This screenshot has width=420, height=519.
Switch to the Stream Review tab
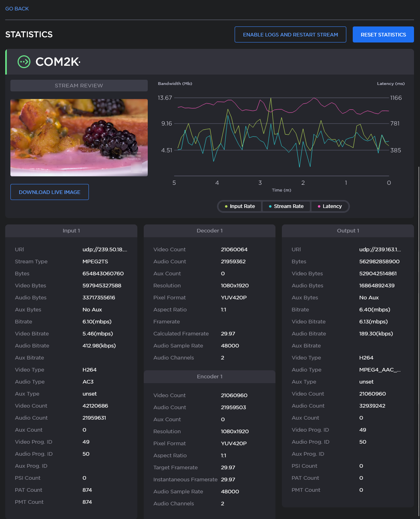[79, 85]
